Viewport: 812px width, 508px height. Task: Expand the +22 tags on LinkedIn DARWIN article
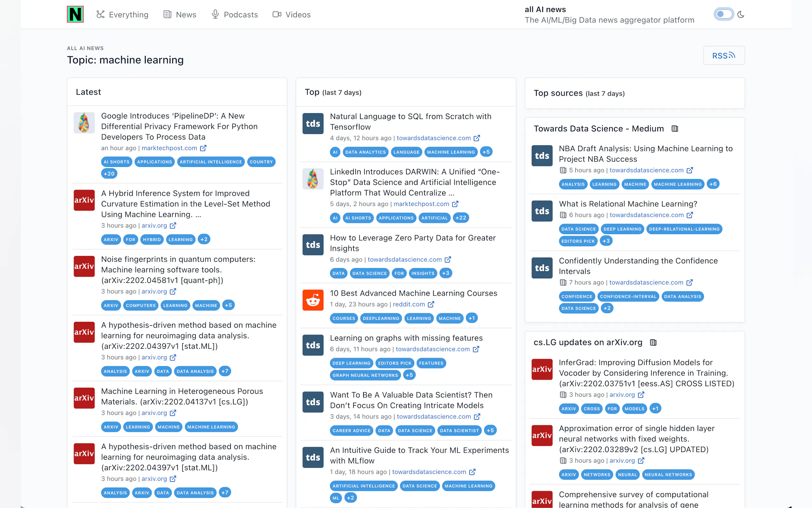(x=461, y=218)
